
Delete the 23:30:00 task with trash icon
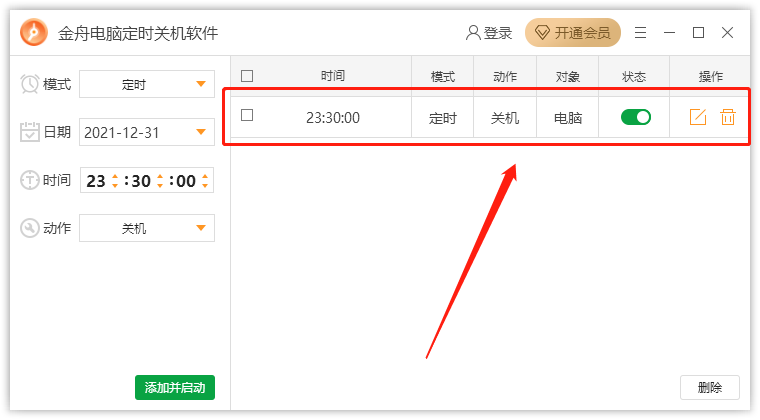coord(728,117)
